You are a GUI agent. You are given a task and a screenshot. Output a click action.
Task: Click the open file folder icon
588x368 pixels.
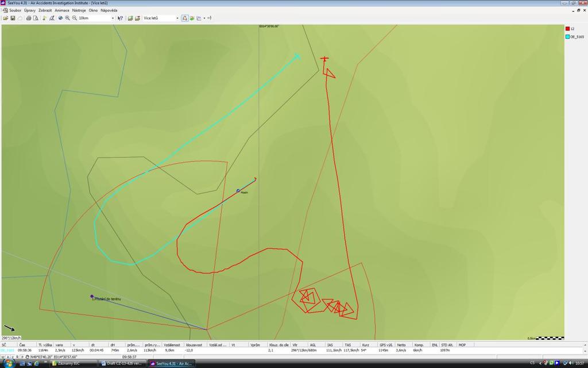pos(6,18)
